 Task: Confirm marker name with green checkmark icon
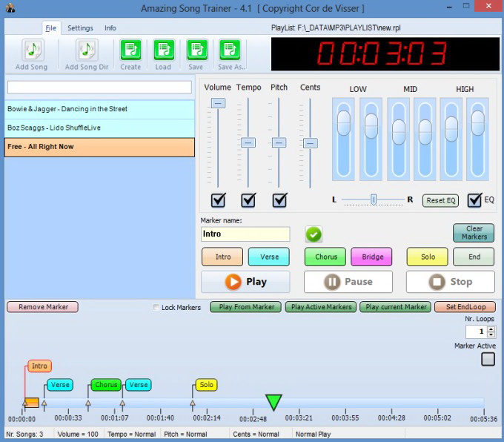click(x=314, y=234)
